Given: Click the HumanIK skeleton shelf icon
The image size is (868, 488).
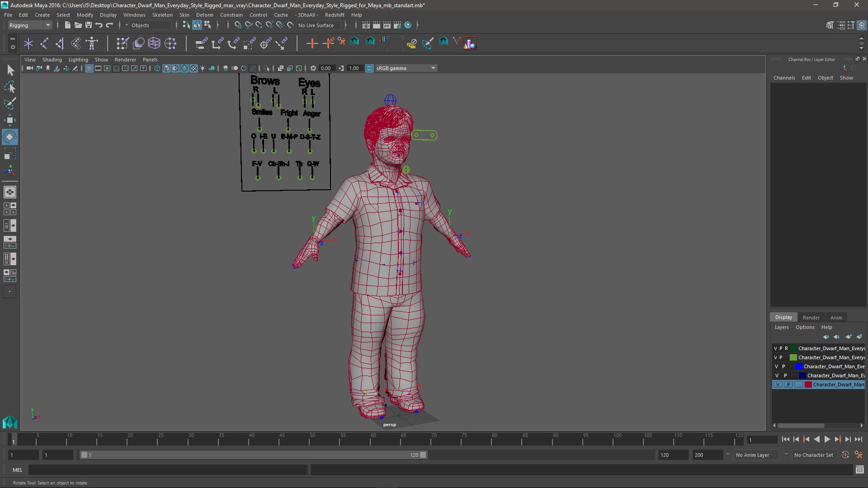Looking at the screenshot, I should click(x=92, y=43).
